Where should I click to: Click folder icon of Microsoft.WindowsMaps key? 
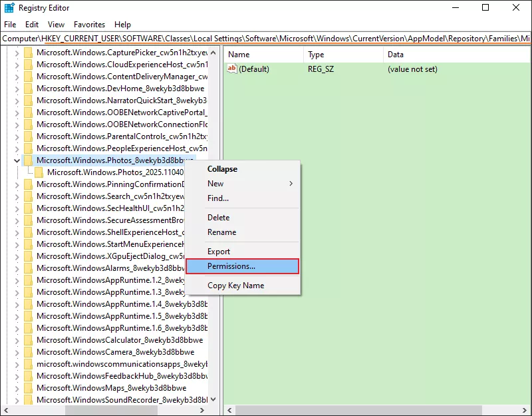pos(29,388)
